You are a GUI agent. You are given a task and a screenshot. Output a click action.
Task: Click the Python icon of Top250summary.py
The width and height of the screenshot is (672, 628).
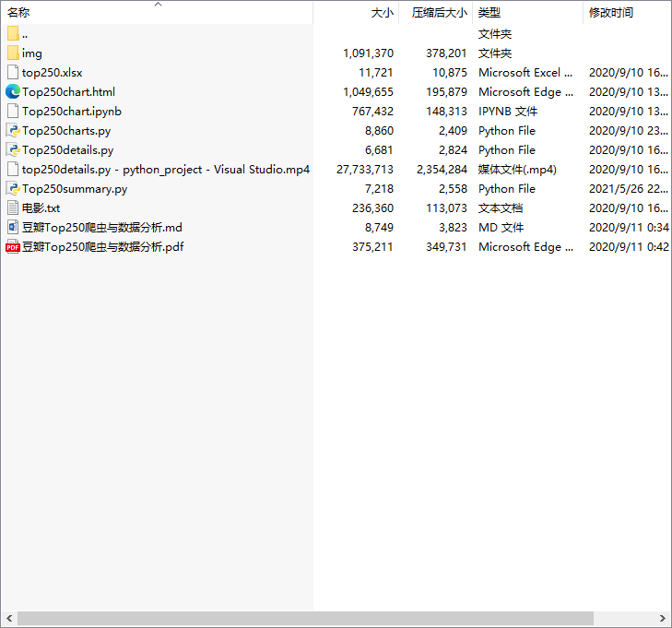[13, 189]
